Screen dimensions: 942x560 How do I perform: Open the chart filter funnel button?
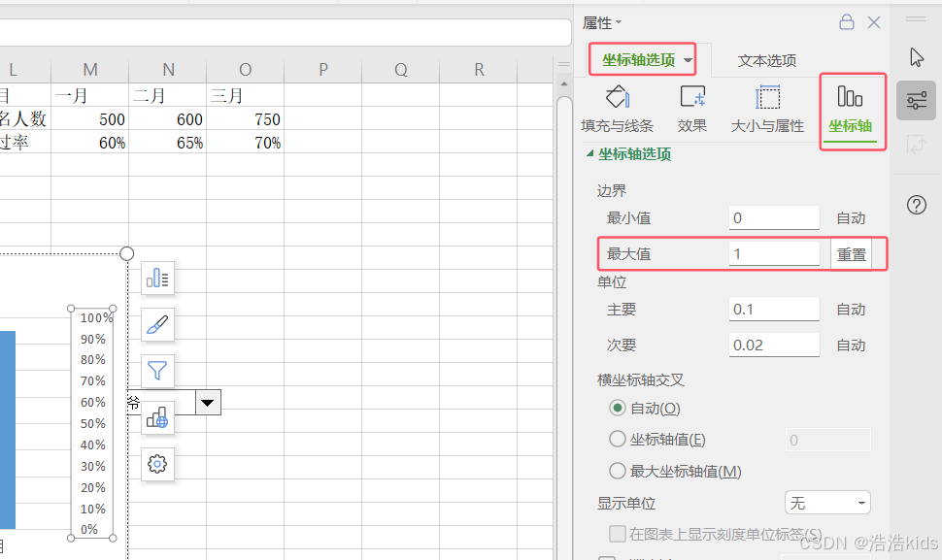click(157, 371)
